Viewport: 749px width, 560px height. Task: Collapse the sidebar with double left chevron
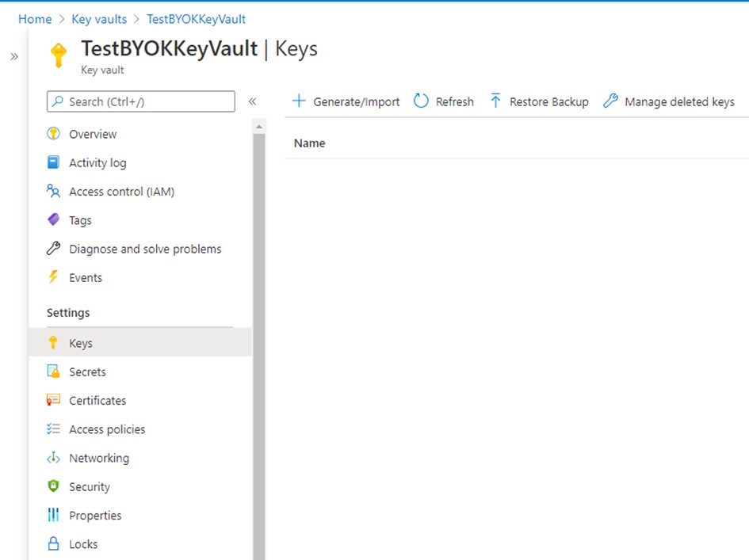click(252, 101)
